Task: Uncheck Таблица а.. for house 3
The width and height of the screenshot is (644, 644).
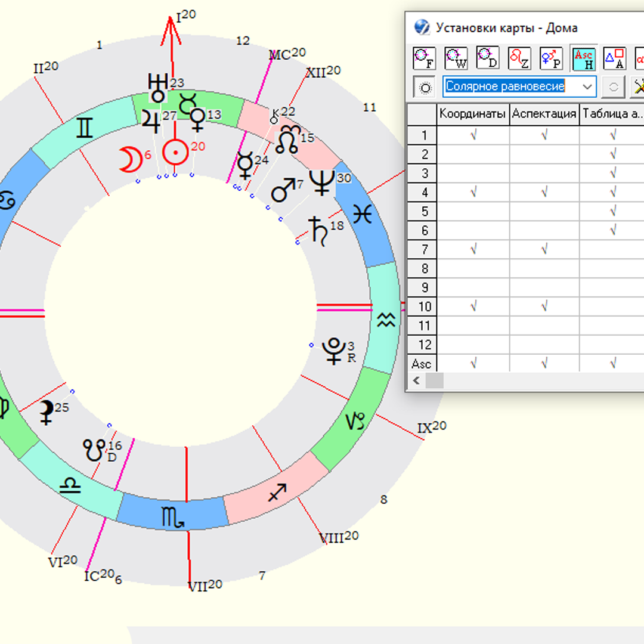Action: click(613, 173)
